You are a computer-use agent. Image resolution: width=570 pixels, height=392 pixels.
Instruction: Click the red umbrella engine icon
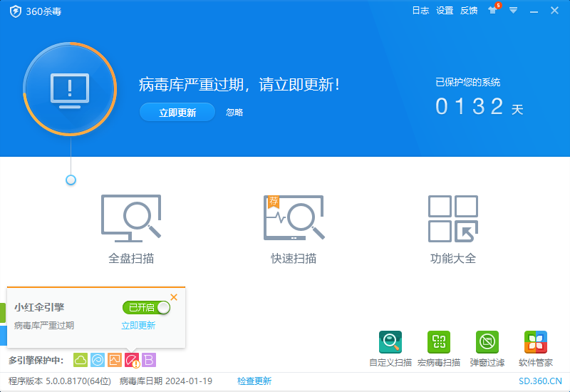click(132, 361)
